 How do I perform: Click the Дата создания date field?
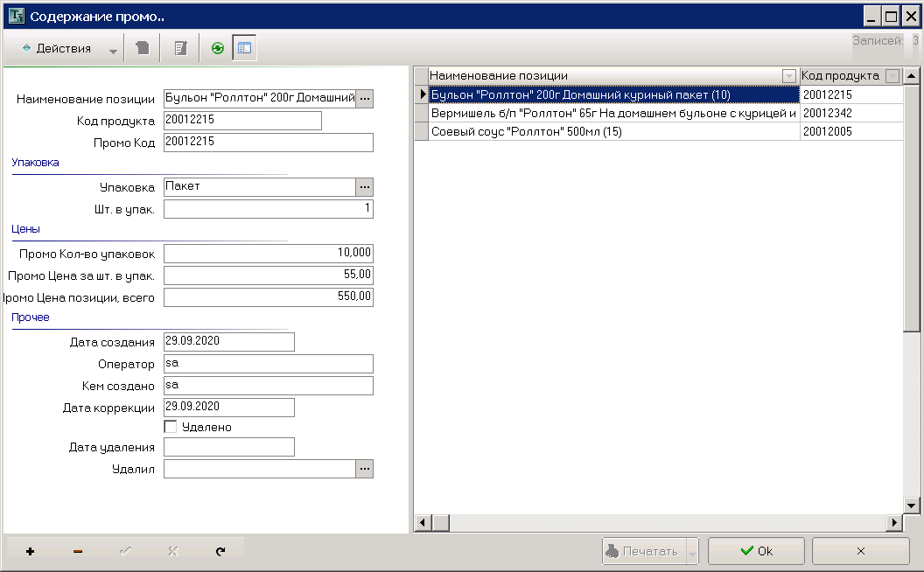pos(229,342)
